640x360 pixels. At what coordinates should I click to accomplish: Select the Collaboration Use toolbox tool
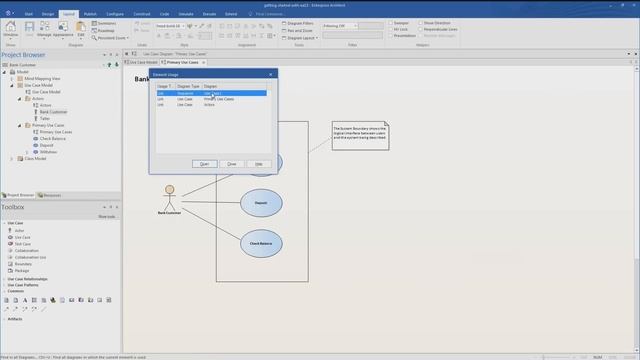pyautogui.click(x=27, y=257)
